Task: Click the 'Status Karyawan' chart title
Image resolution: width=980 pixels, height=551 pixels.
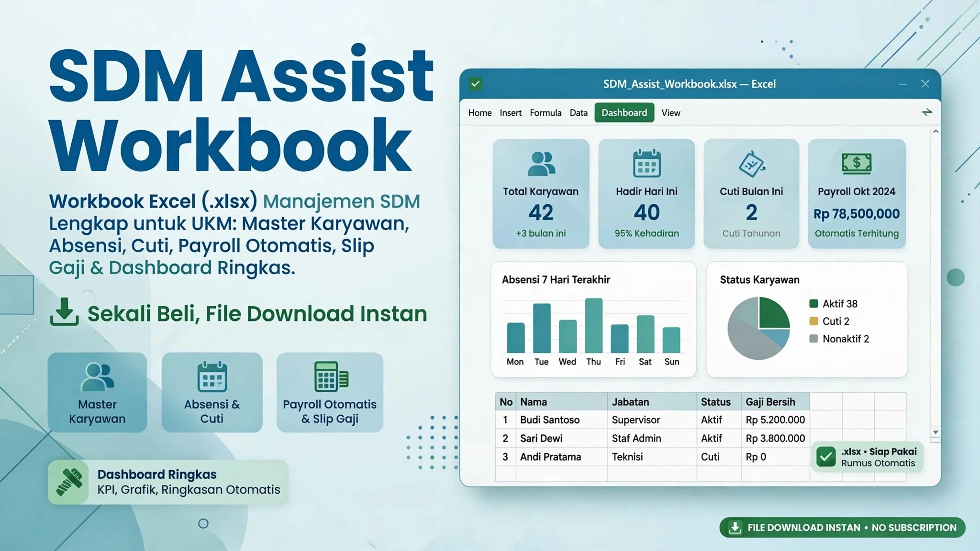Action: pos(759,280)
